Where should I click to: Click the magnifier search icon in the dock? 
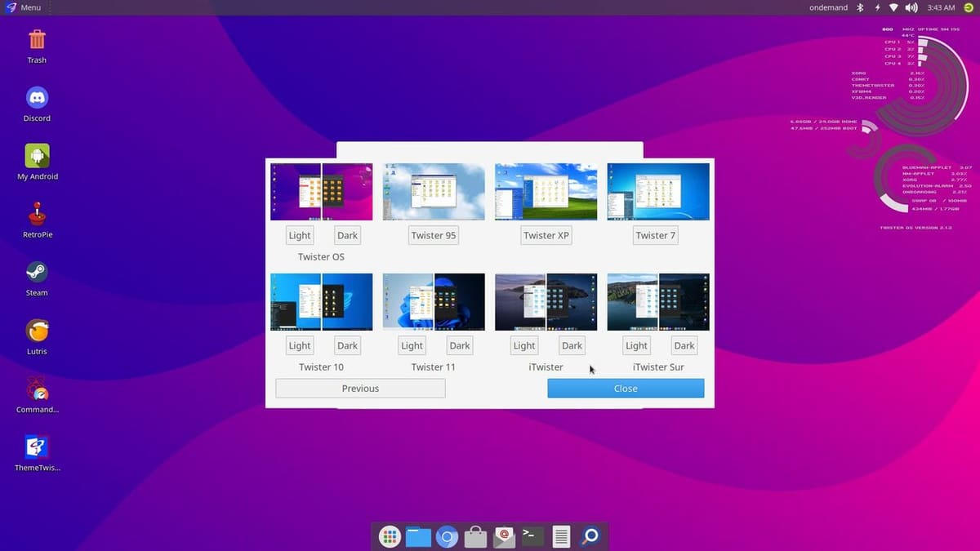tap(590, 536)
